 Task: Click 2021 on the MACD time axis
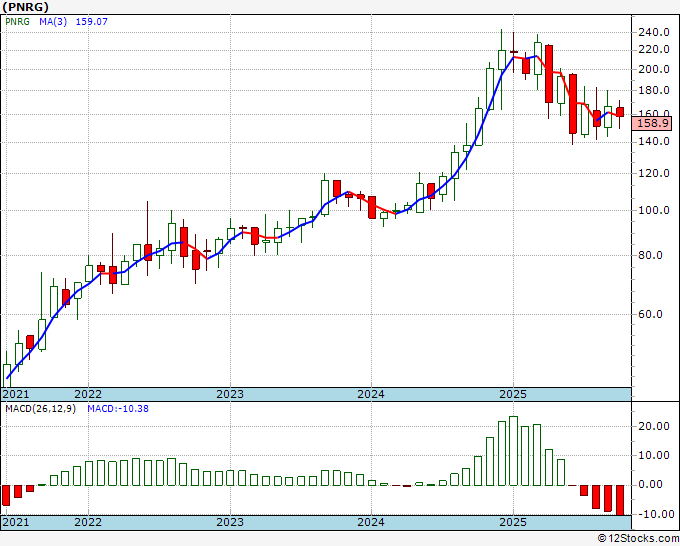pyautogui.click(x=16, y=522)
